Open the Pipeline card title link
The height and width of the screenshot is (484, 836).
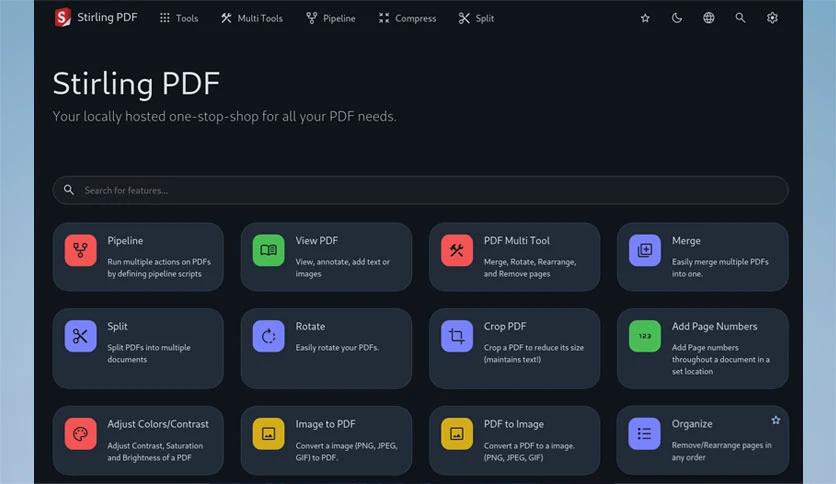click(125, 241)
